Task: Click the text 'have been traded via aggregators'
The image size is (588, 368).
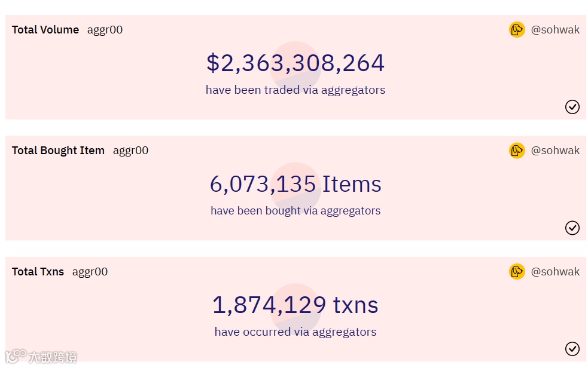Action: coord(295,90)
